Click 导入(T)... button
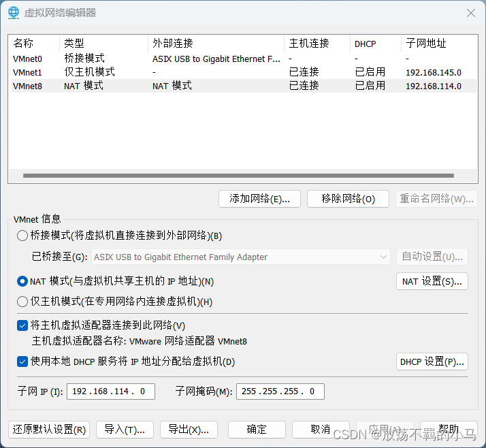 pyautogui.click(x=125, y=430)
